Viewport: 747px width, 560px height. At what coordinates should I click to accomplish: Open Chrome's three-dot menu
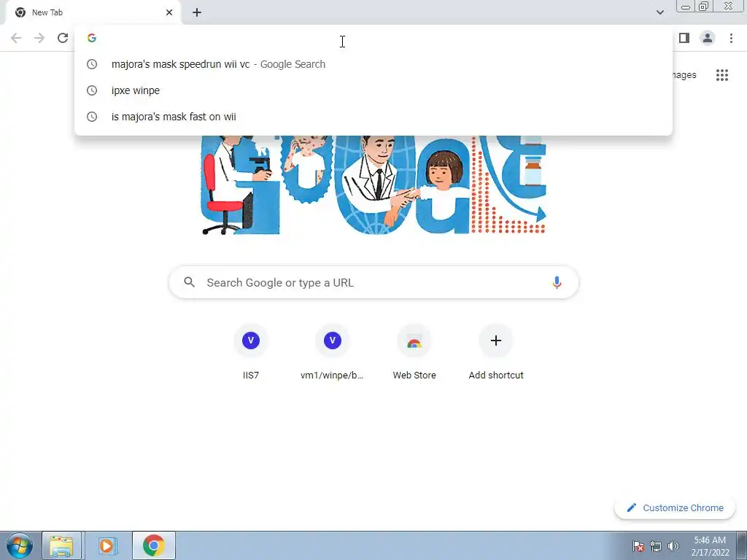point(731,38)
